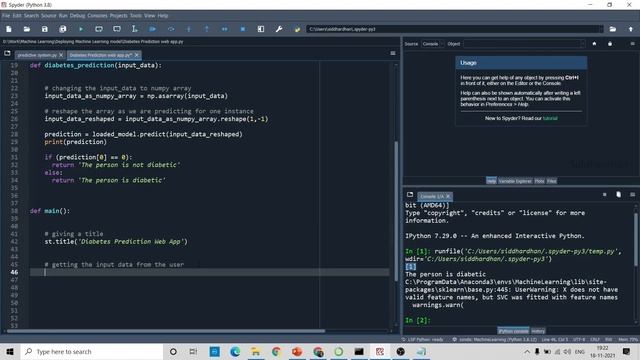Click Help pane home icon
This screenshot has width=640, height=360.
point(594,44)
